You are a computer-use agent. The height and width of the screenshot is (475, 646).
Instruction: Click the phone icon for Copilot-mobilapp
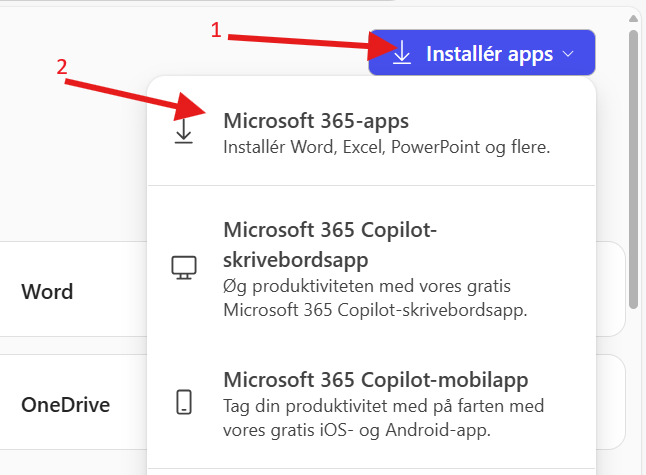(x=183, y=402)
